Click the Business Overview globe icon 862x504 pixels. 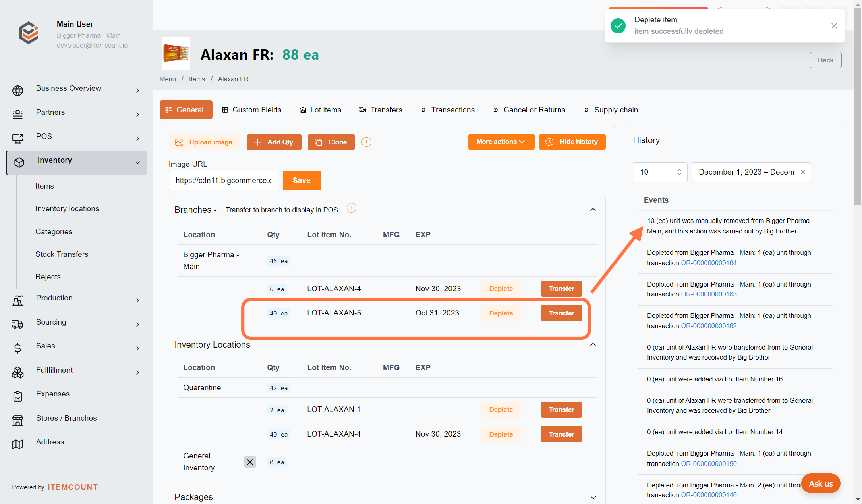[17, 90]
